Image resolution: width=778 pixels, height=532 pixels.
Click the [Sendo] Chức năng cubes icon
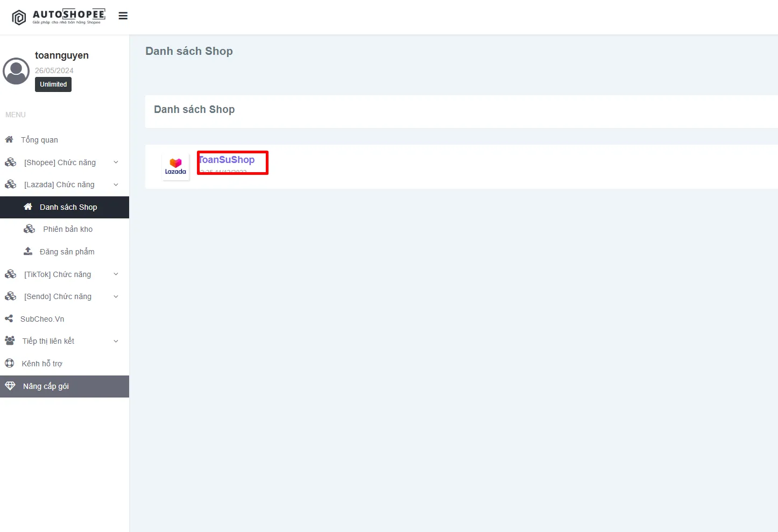coord(10,296)
